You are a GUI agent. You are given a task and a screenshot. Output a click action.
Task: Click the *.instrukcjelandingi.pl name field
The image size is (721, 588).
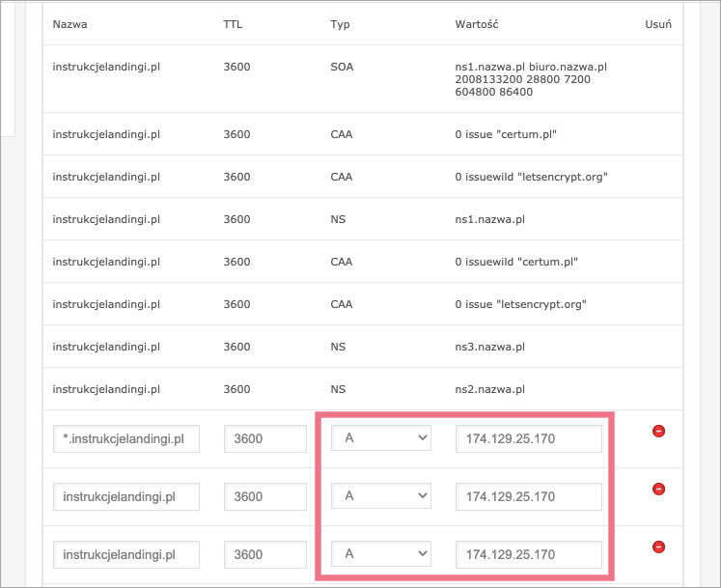pos(126,439)
